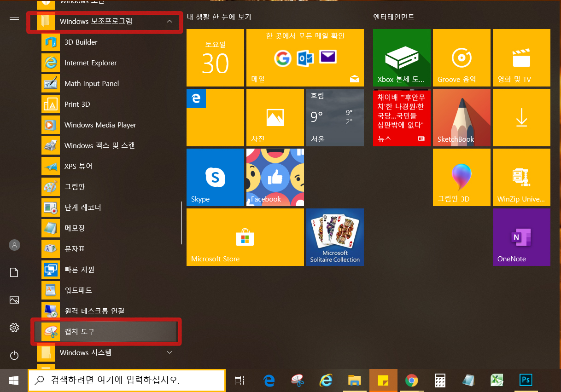Open the Microsoft Store tile
The height and width of the screenshot is (392, 561).
(x=245, y=237)
